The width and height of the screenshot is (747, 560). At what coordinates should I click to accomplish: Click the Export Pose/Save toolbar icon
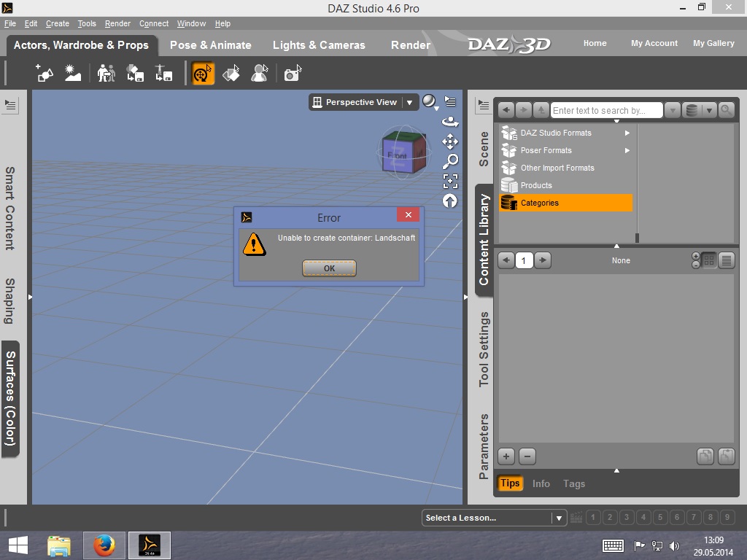(164, 74)
